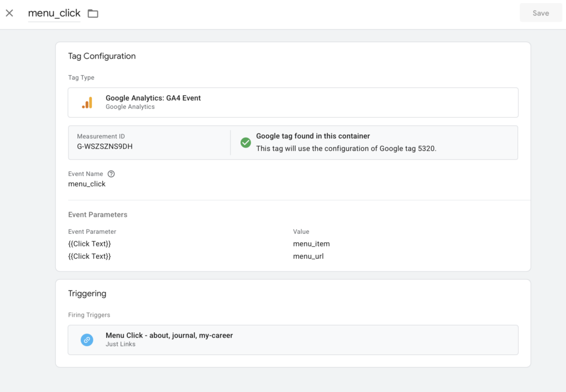Click the {{Click Text}} parameter for menu_item
Image resolution: width=566 pixels, height=392 pixels.
click(x=90, y=244)
